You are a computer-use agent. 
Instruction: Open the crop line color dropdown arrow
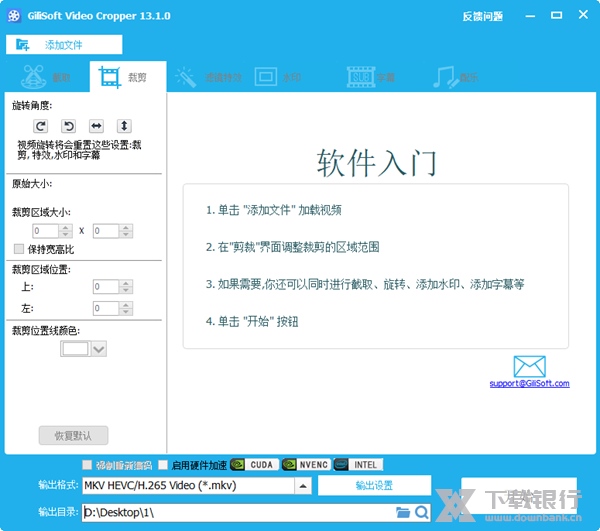click(98, 349)
